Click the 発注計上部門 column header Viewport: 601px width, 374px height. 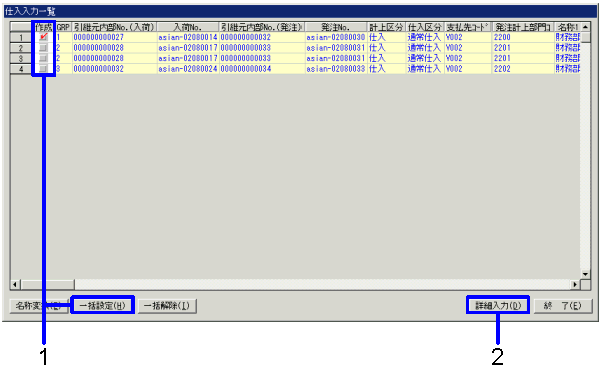(x=523, y=27)
